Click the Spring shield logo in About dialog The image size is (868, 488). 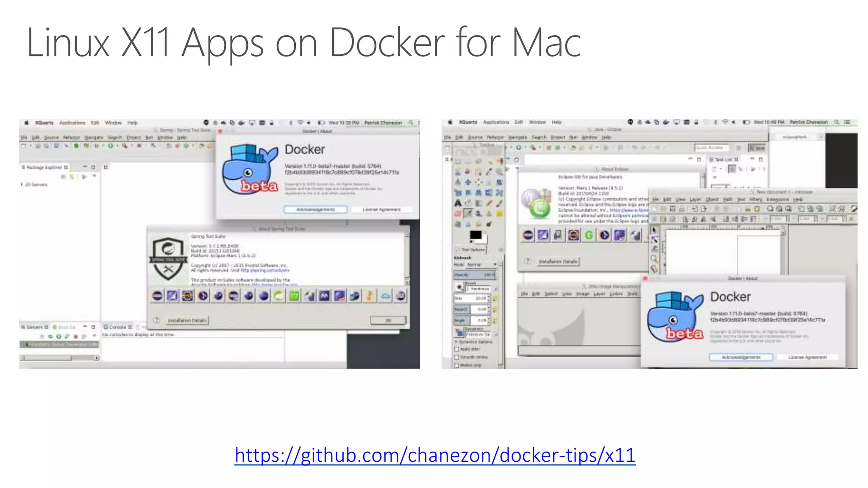point(168,259)
